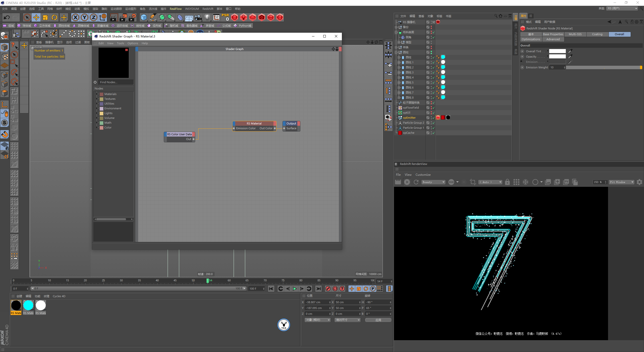This screenshot has width=644, height=352.
Task: Click the RenderView crop region icon
Action: tap(473, 182)
